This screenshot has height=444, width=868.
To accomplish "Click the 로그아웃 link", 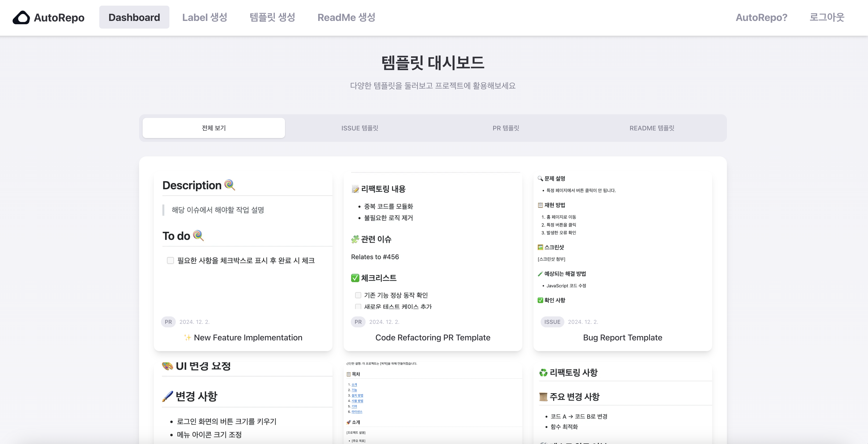I will (x=827, y=18).
